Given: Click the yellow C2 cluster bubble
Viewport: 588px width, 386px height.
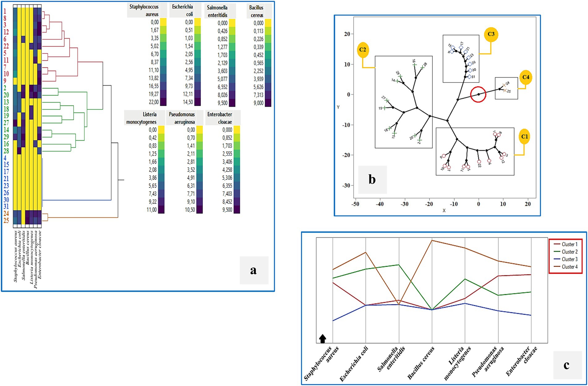Looking at the screenshot, I should click(x=363, y=50).
